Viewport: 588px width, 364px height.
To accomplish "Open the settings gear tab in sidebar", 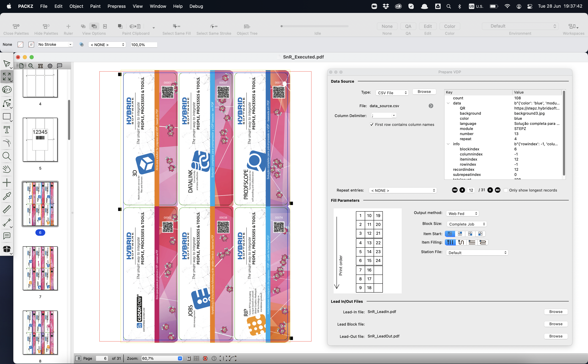I will 50,66.
